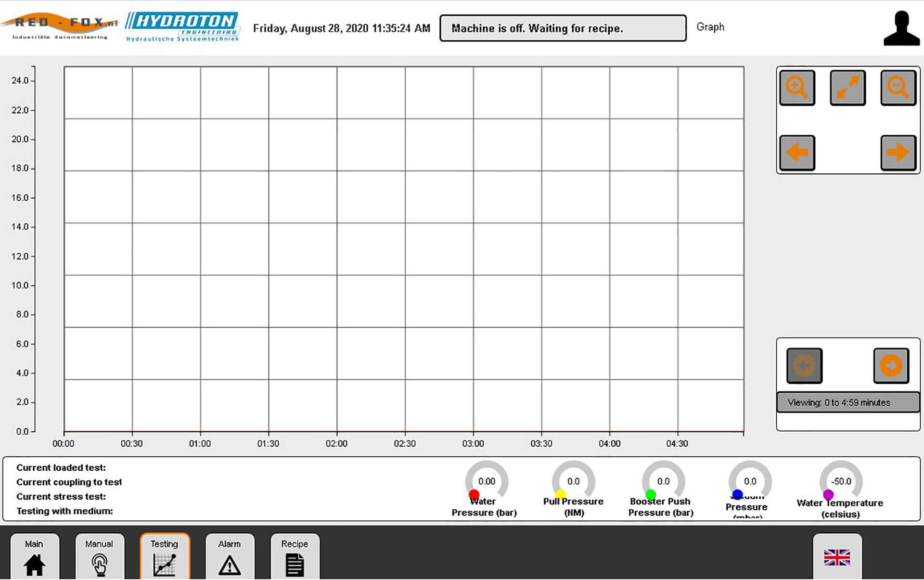Go to previous time window circle arrow

pyautogui.click(x=804, y=366)
